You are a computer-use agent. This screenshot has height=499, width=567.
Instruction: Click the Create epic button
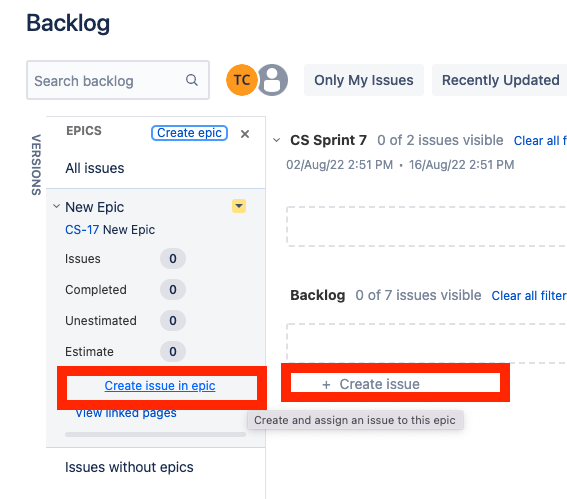pyautogui.click(x=189, y=133)
